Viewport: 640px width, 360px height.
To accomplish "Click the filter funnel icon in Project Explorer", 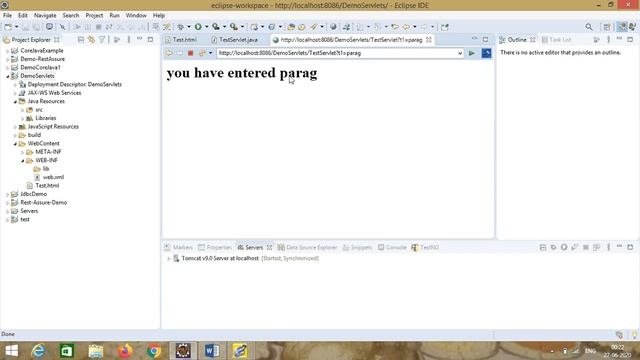I will point(102,40).
